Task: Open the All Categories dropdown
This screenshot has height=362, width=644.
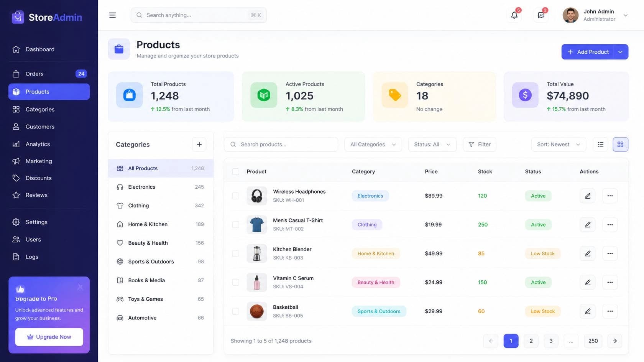Action: pos(373,145)
